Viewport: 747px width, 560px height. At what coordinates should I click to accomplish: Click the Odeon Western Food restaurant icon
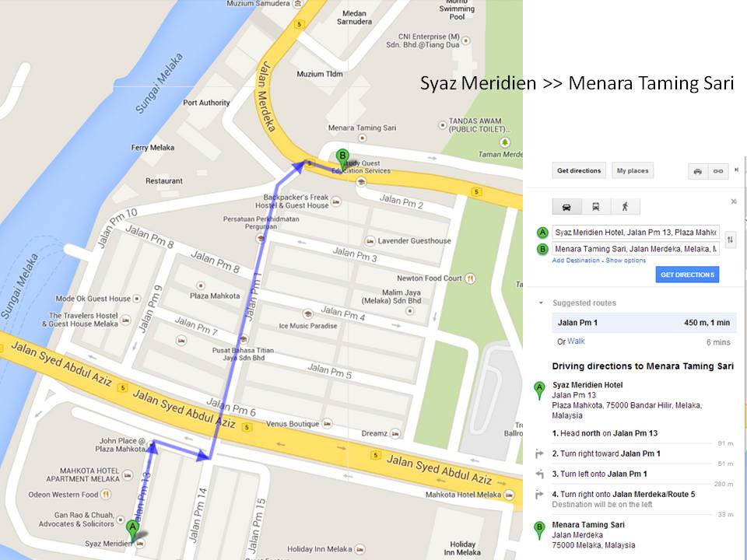[x=107, y=495]
